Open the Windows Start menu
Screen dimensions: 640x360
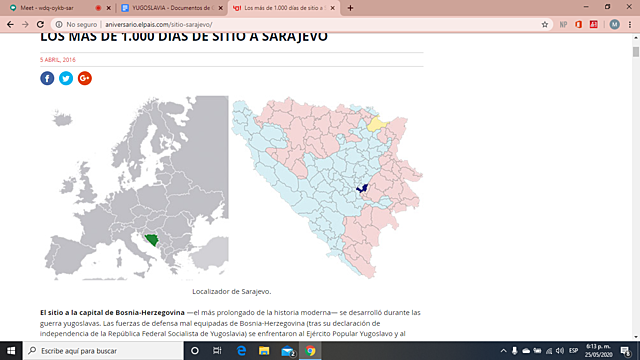tap(11, 351)
